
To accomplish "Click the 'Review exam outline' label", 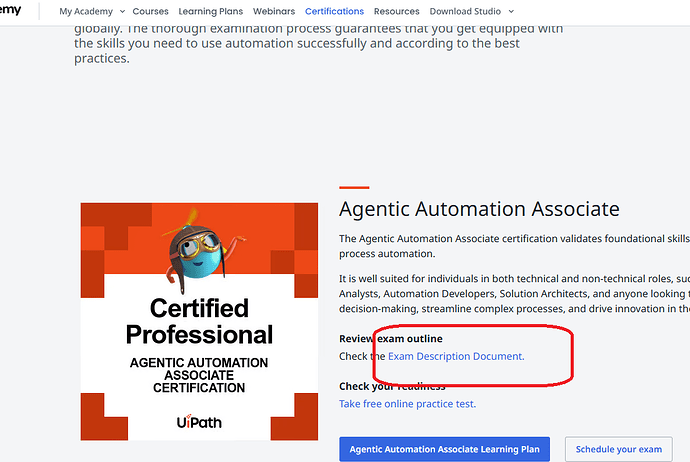I will pos(391,338).
